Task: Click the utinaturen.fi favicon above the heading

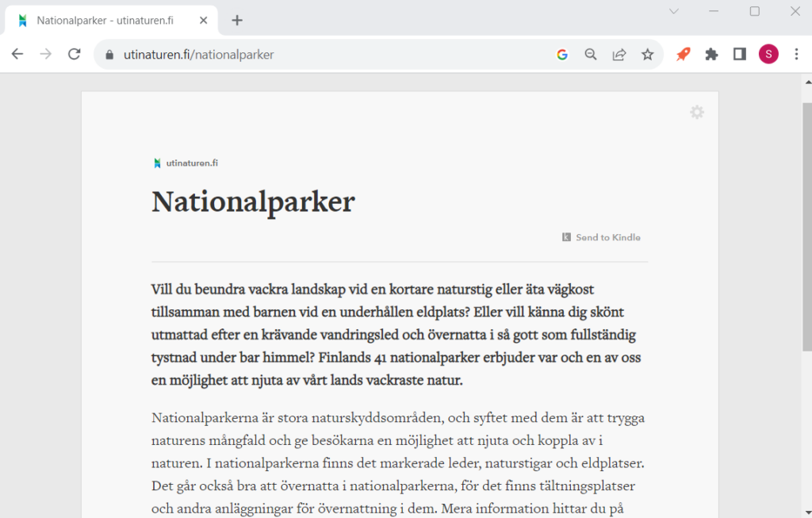Action: coord(157,163)
